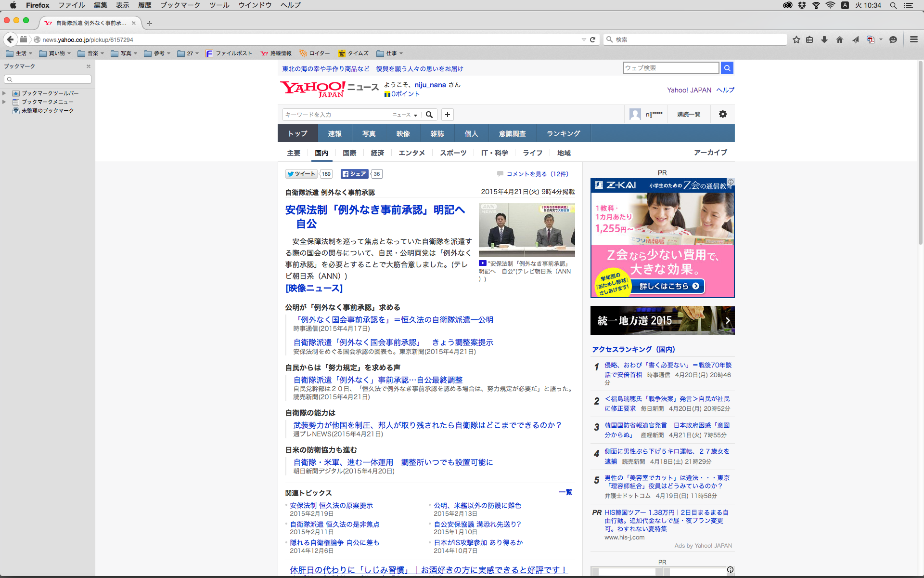
Task: Click the blue web search magnifier button
Action: tap(727, 68)
